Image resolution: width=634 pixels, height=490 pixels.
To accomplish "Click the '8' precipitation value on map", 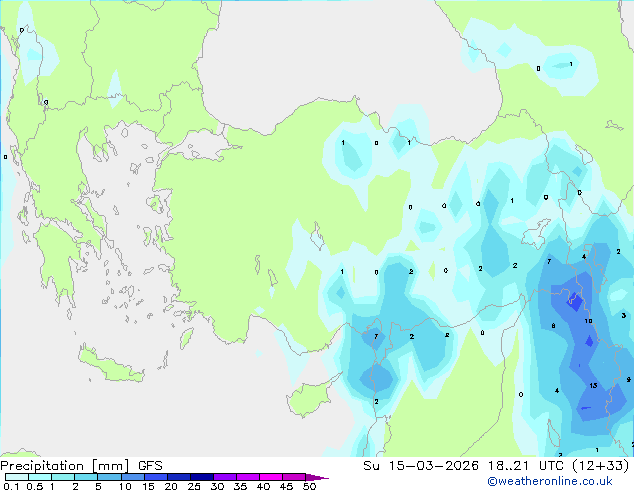I will pos(553,326).
